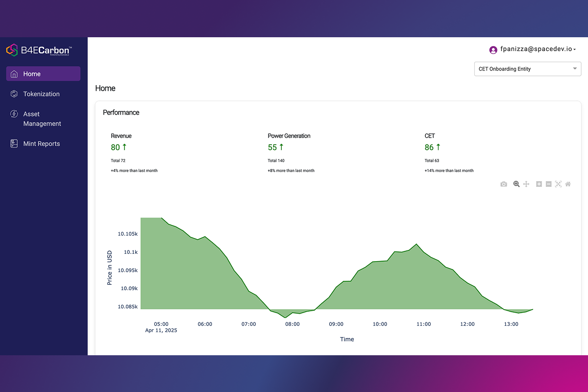Select the chart Zoom tool
Image resolution: width=588 pixels, height=392 pixels.
pyautogui.click(x=516, y=184)
